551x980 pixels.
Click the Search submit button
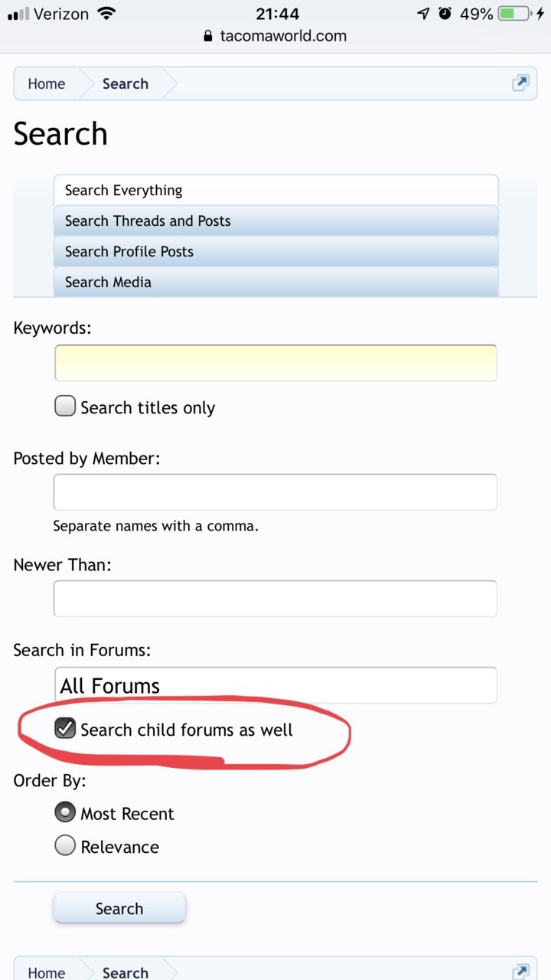coord(119,908)
